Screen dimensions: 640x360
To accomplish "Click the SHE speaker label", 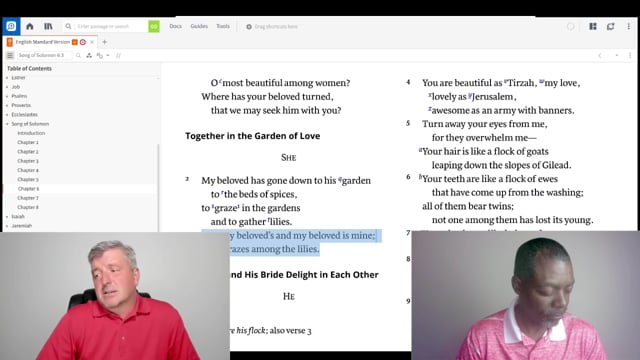I will (289, 158).
